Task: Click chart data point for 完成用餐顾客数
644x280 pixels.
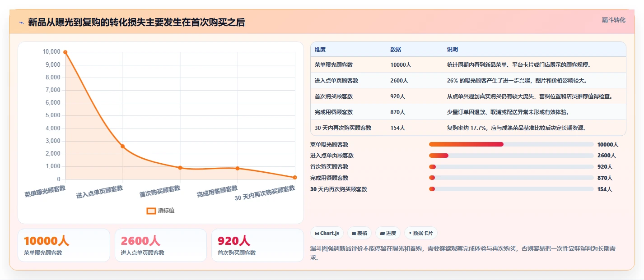Action: tap(238, 168)
